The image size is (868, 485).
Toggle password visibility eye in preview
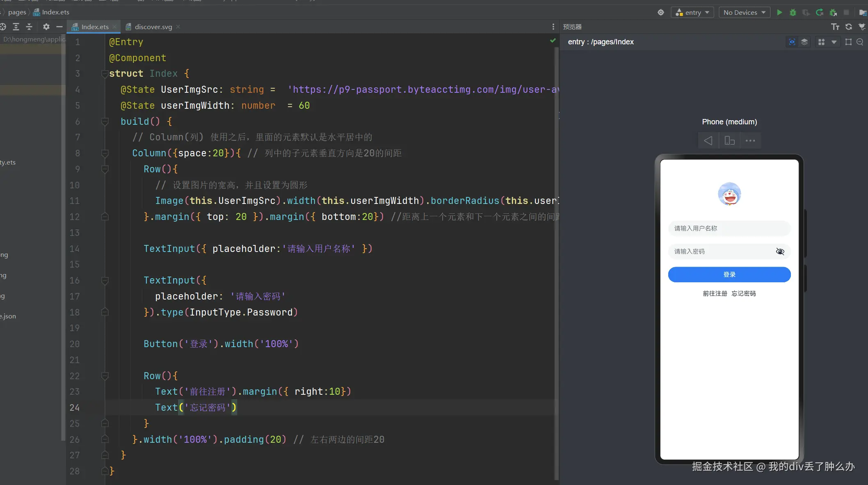pyautogui.click(x=780, y=252)
